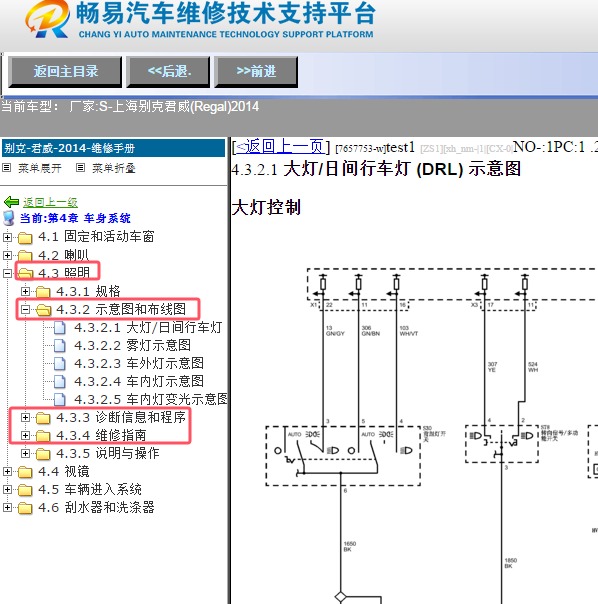Screen dimensions: 598x604
Task: Select the 4.3 照明 tree label
Action: pyautogui.click(x=64, y=273)
